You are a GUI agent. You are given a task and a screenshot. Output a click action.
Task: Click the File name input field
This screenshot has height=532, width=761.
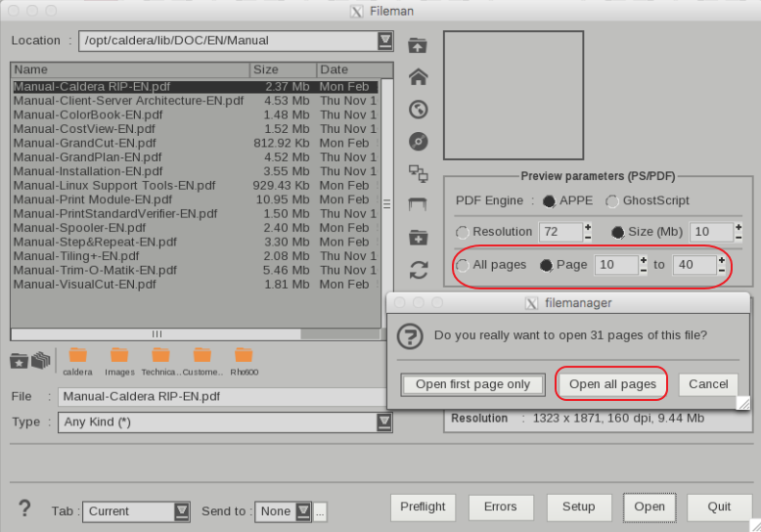click(x=222, y=397)
